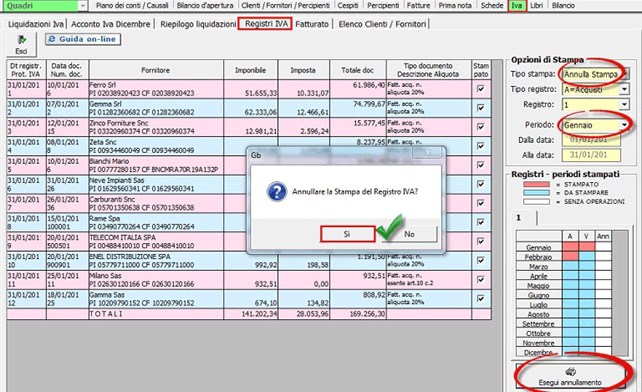Toggle Stampato checkbox for Bianchi Mario
This screenshot has width=642, height=392.
pos(481,165)
